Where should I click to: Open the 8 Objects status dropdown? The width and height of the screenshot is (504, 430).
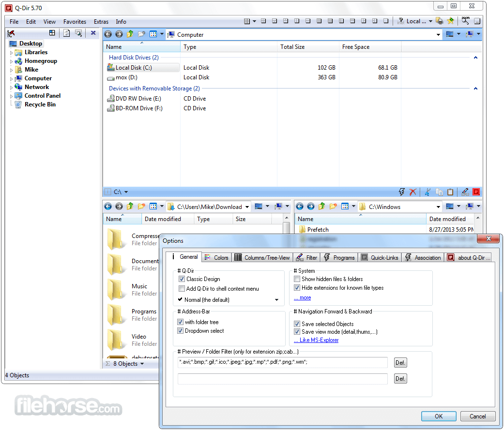click(x=142, y=364)
